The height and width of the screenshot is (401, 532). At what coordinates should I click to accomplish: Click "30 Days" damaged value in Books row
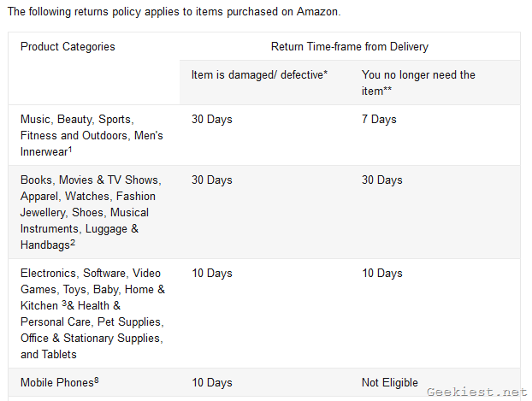coord(212,180)
